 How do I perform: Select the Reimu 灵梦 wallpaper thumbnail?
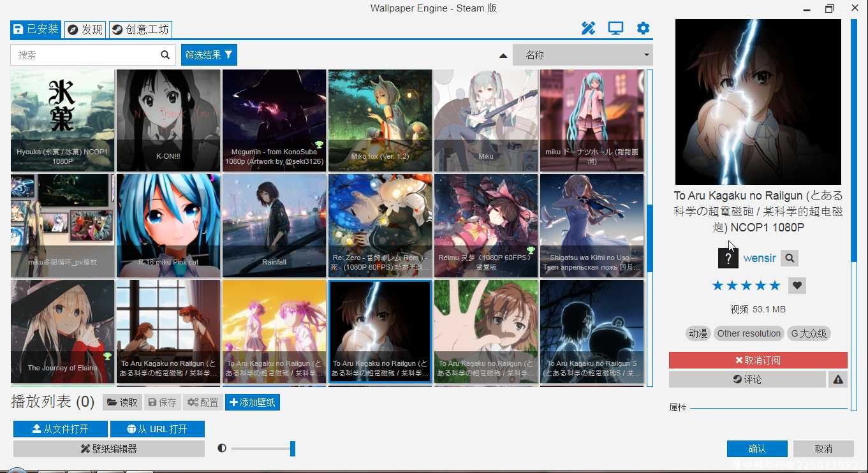pyautogui.click(x=486, y=226)
